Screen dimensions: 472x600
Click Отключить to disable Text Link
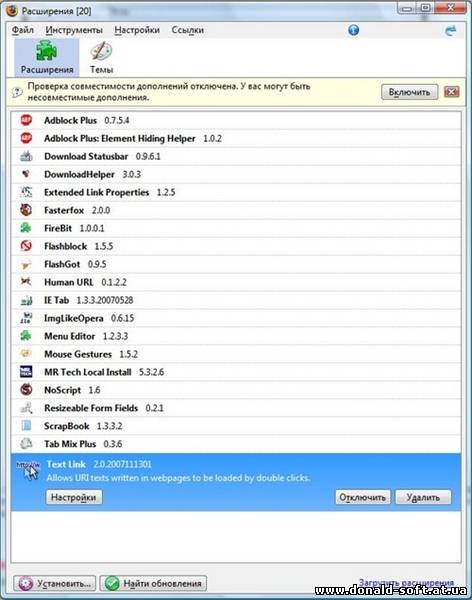pyautogui.click(x=363, y=497)
